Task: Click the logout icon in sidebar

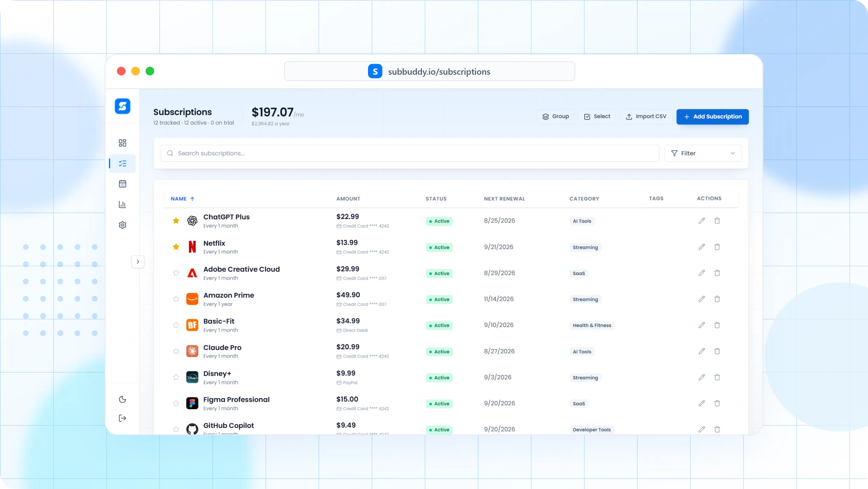Action: click(122, 418)
